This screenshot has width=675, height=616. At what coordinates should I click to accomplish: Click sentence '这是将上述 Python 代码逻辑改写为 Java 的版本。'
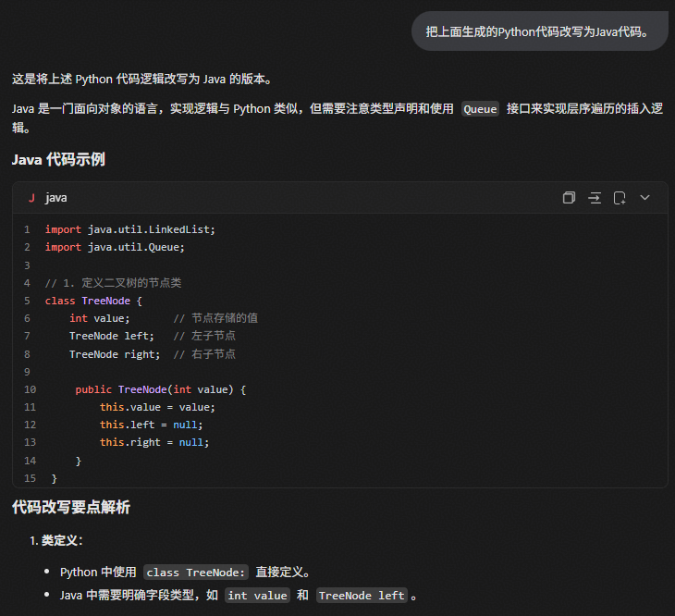(x=141, y=80)
